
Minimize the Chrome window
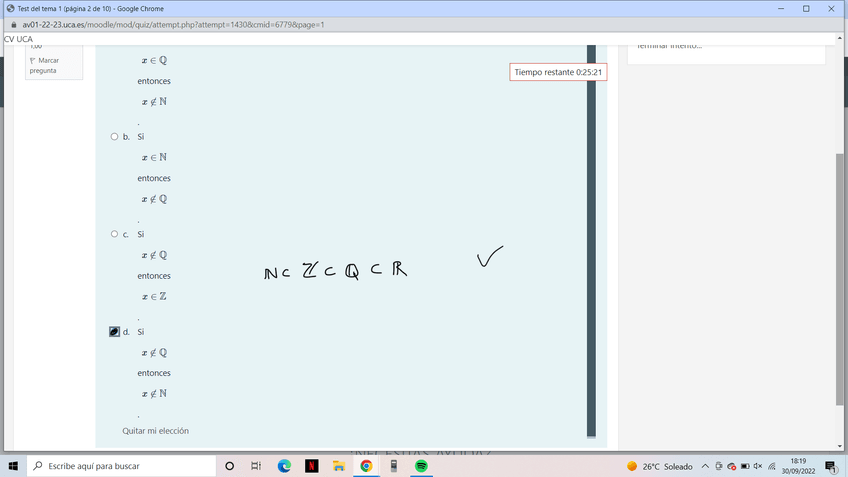coord(781,9)
